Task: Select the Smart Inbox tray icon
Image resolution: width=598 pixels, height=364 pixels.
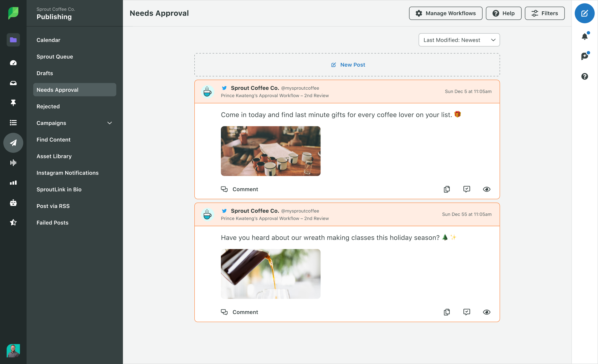Action: click(x=13, y=83)
